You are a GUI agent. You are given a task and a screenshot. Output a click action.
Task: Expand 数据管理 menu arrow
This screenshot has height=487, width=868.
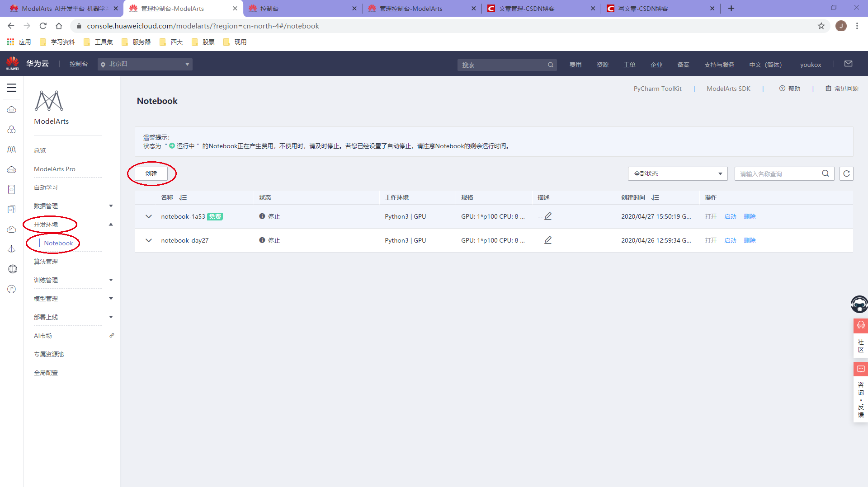pos(111,206)
